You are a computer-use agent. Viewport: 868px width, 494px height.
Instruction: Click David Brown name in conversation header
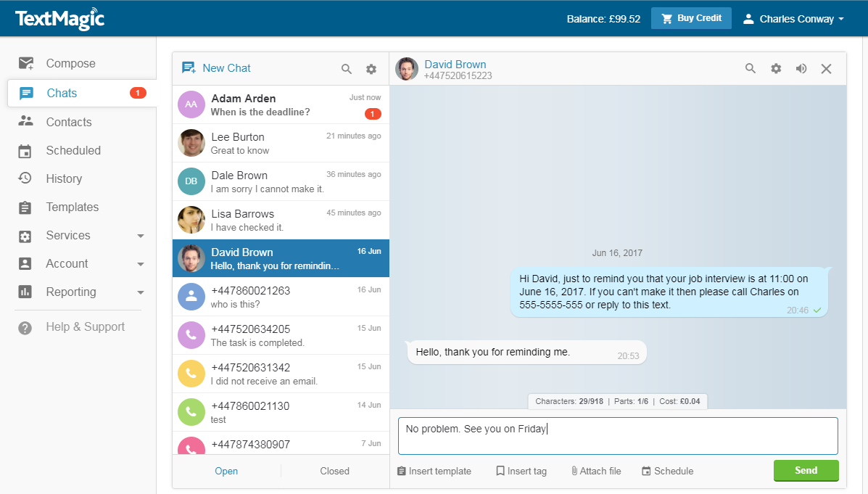455,65
